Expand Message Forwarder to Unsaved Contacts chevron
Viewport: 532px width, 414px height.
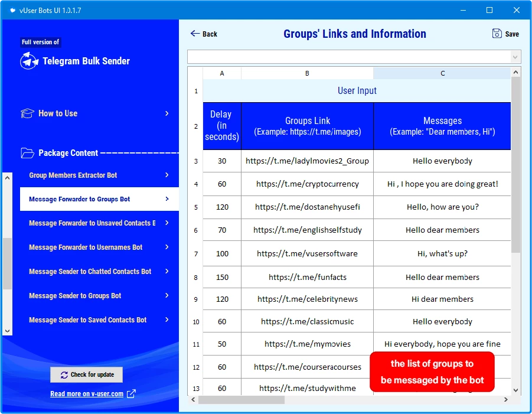[x=167, y=223]
